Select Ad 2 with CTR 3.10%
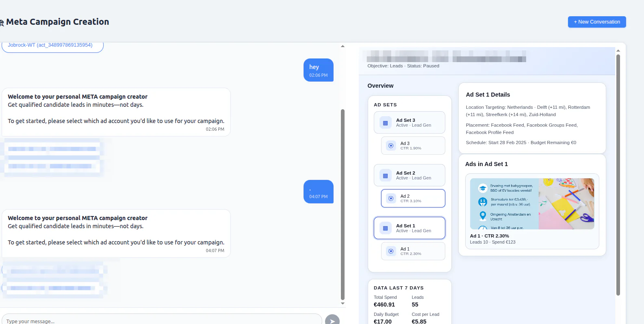The image size is (644, 324). click(413, 199)
